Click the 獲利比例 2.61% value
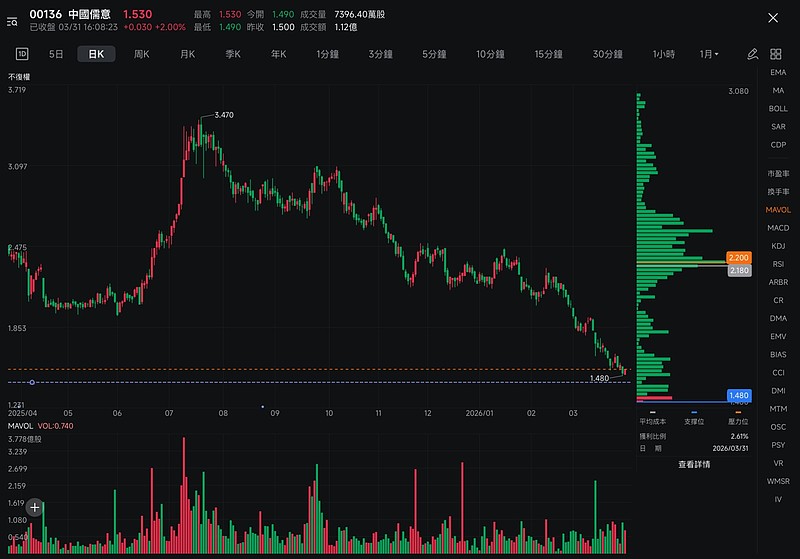The height and width of the screenshot is (559, 800). pos(739,436)
